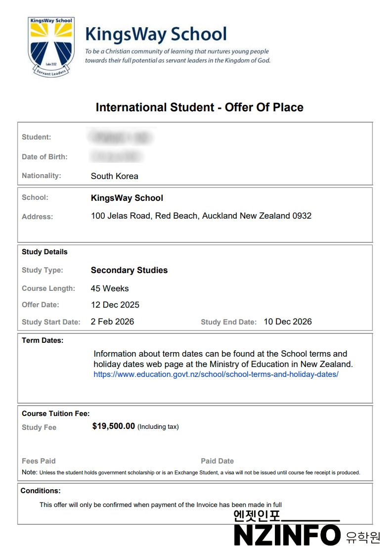Click the Secondary Studies study type
392x555 pixels.
(129, 270)
